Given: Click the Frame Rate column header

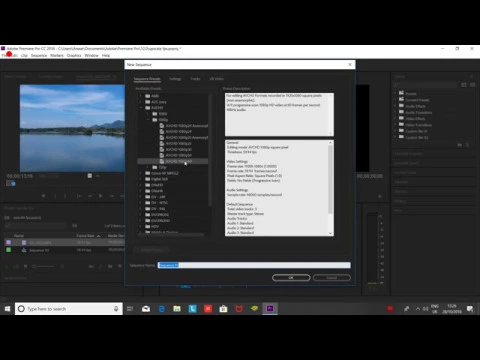Looking at the screenshot, I should (86, 236).
